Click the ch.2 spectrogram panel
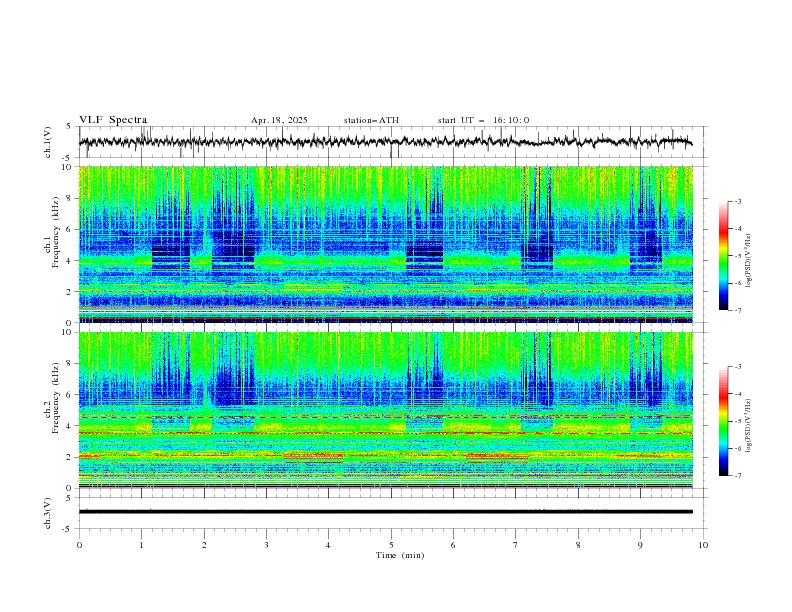 [x=385, y=410]
